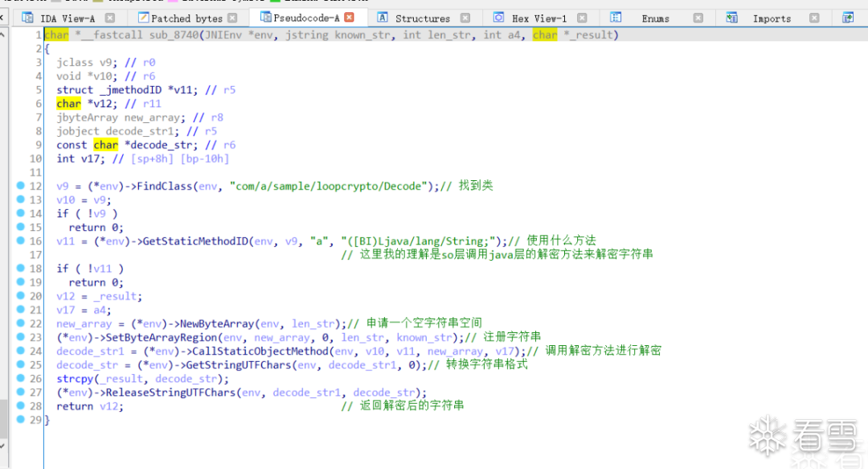Close the Pseudocode-A tab
Viewport: 868px width, 469px height.
tap(350, 18)
